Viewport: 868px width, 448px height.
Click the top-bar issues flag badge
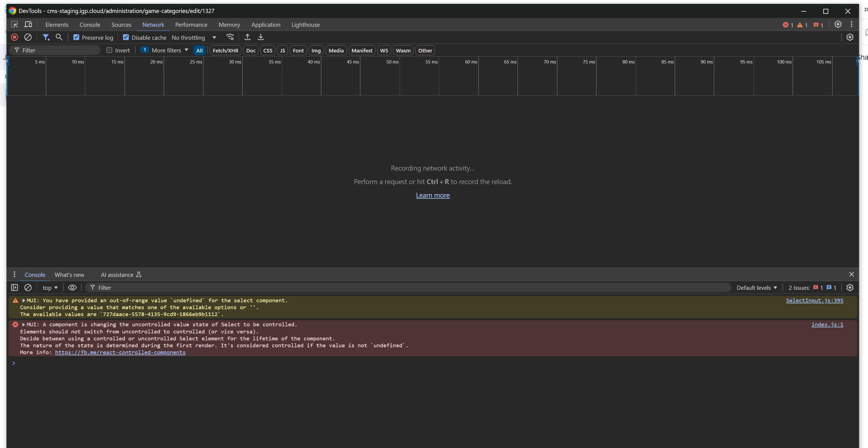coord(818,25)
